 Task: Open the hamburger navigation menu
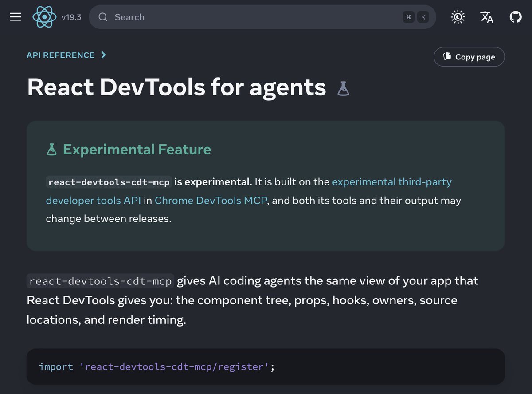16,17
